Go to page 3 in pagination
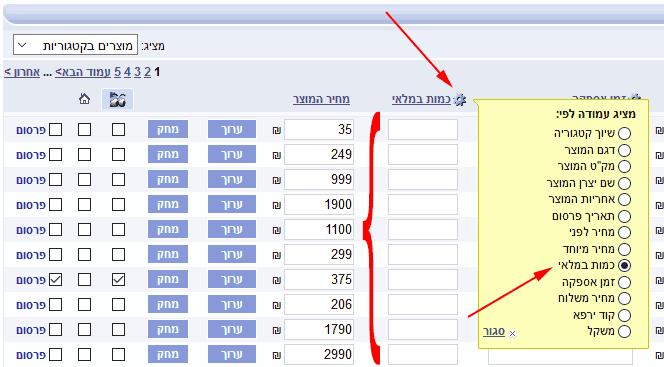 tap(137, 72)
